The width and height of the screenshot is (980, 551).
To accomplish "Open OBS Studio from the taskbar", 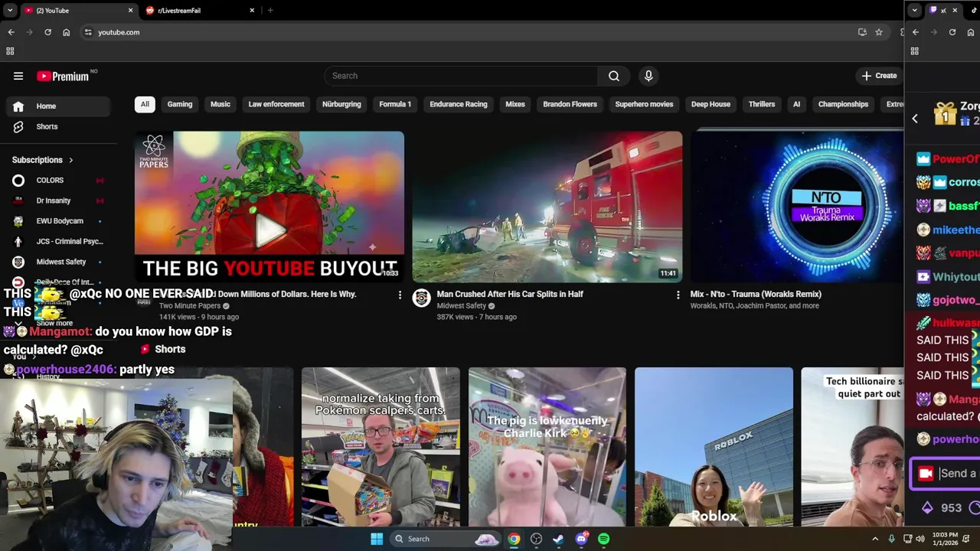I will 536,539.
